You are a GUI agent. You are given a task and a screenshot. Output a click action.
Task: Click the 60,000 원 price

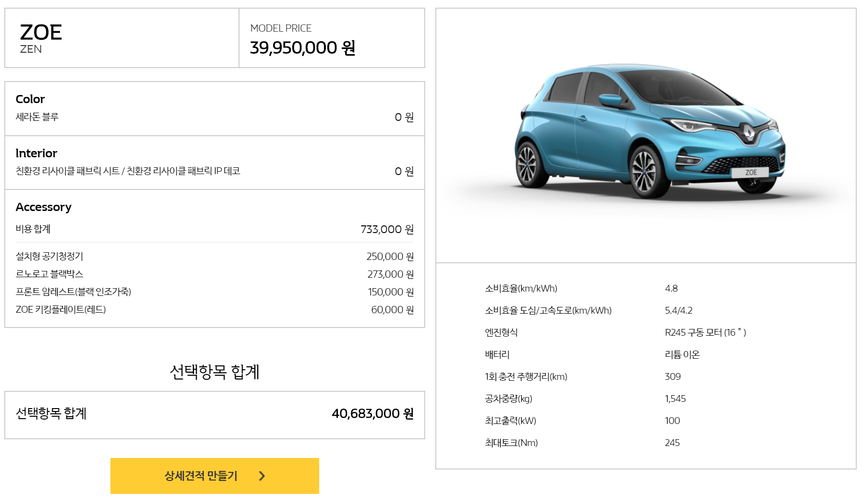[x=392, y=309]
